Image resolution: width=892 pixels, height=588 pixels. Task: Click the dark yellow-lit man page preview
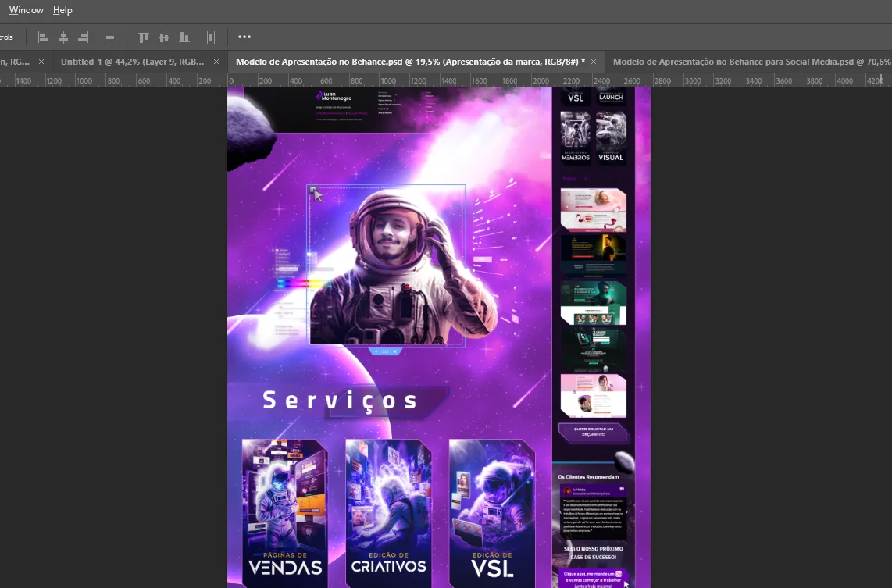[594, 255]
